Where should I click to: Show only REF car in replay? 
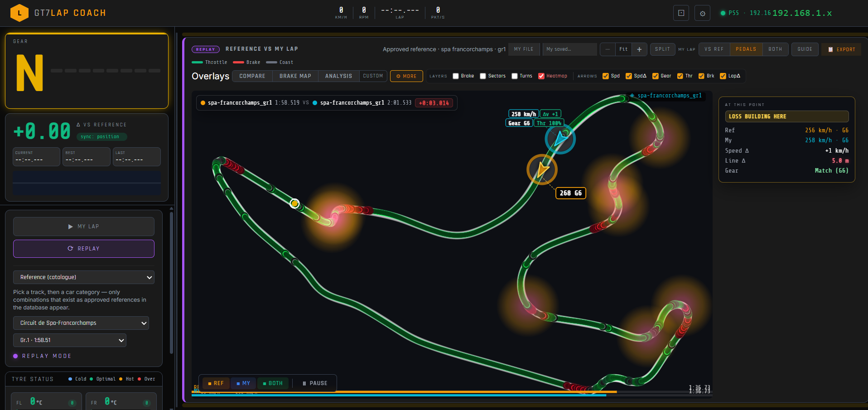[216, 383]
